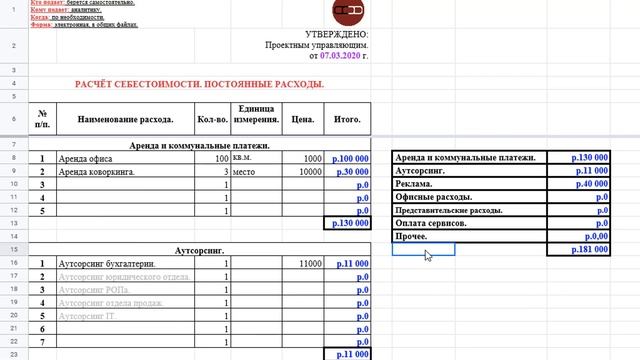Click the 'УТВЕРЖДЕНО:' cell

(337, 34)
